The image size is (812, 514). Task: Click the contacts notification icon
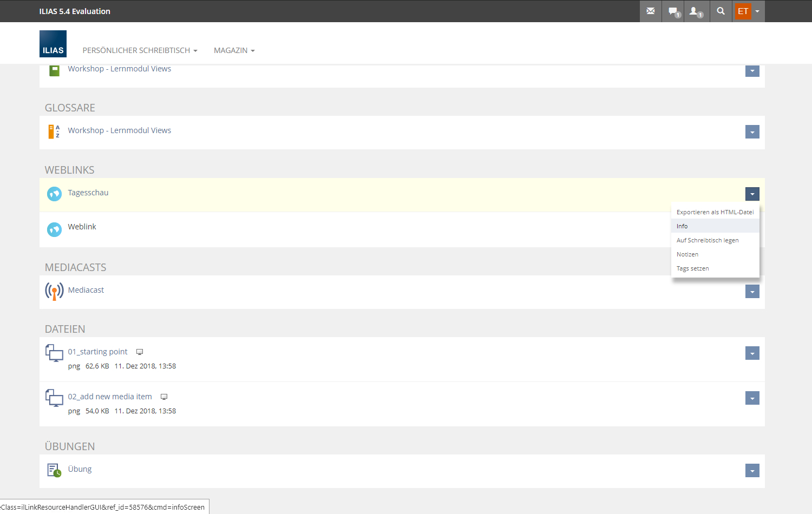(695, 11)
